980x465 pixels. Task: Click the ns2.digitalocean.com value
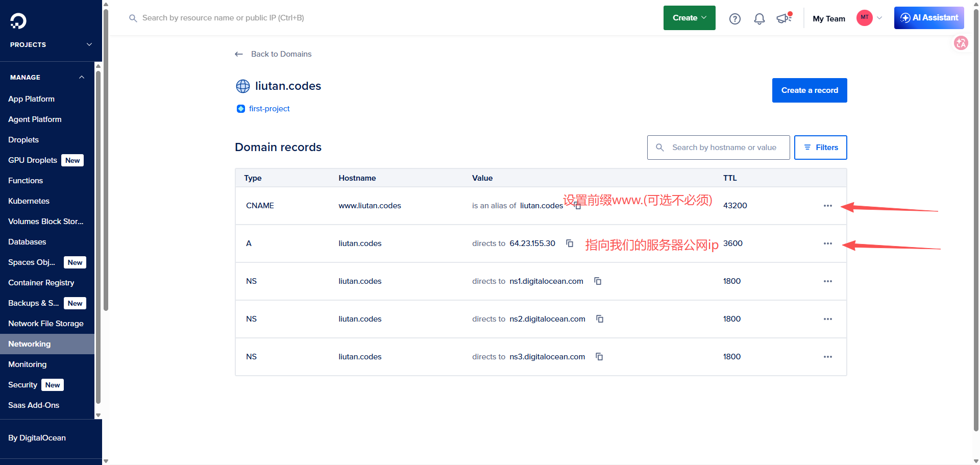(x=547, y=319)
